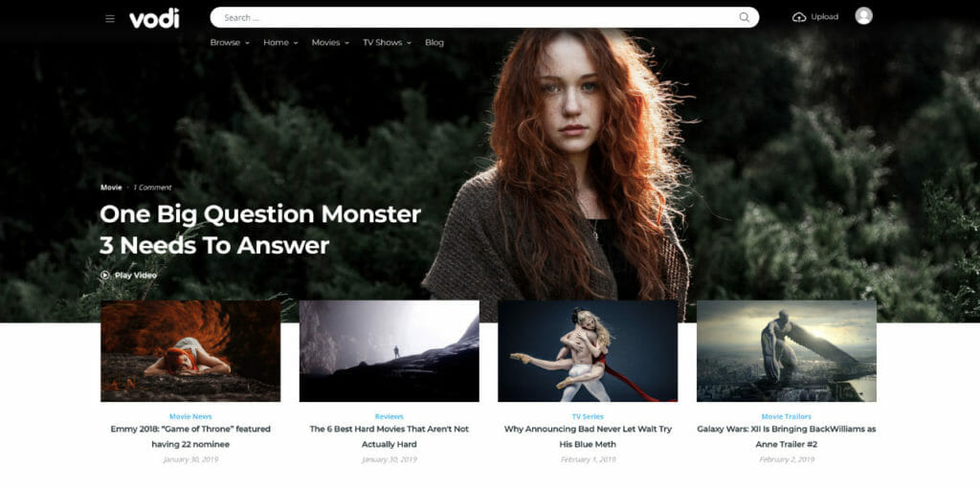Click the February 2, 2019 date
This screenshot has height=487, width=980.
pos(787,459)
